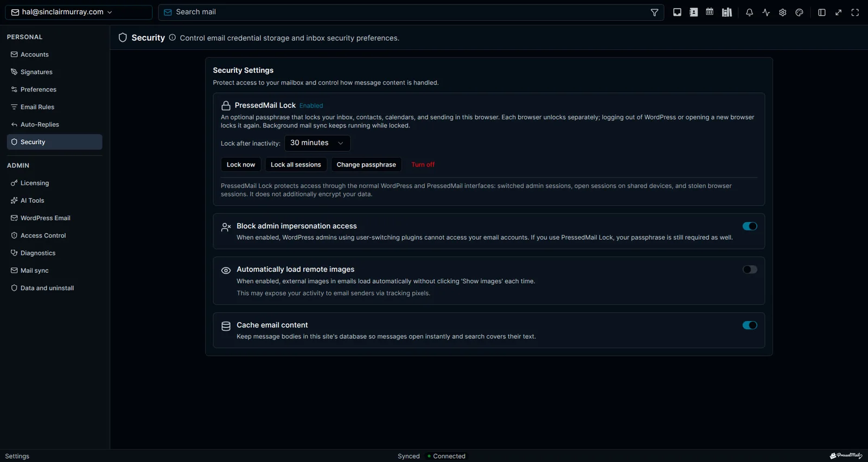Open AI Tools admin page
Screen dimensions: 868x462
click(54, 201)
